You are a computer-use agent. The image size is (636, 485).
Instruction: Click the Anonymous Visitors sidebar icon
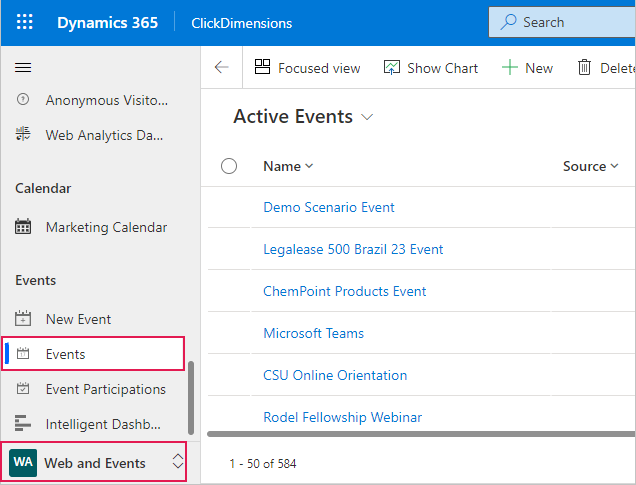[x=23, y=99]
